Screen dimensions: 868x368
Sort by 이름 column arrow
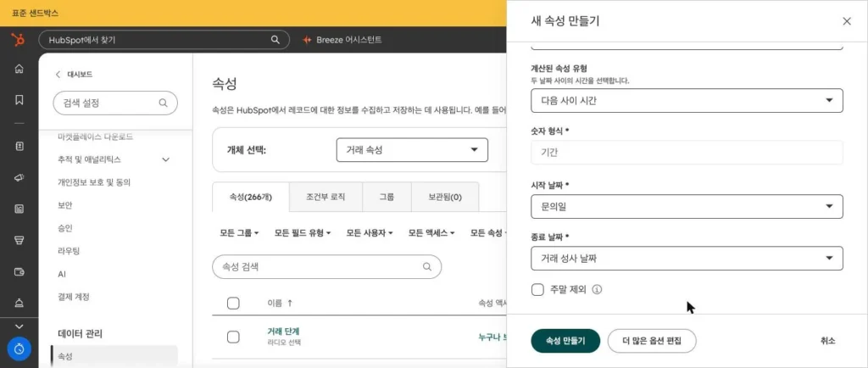(290, 304)
